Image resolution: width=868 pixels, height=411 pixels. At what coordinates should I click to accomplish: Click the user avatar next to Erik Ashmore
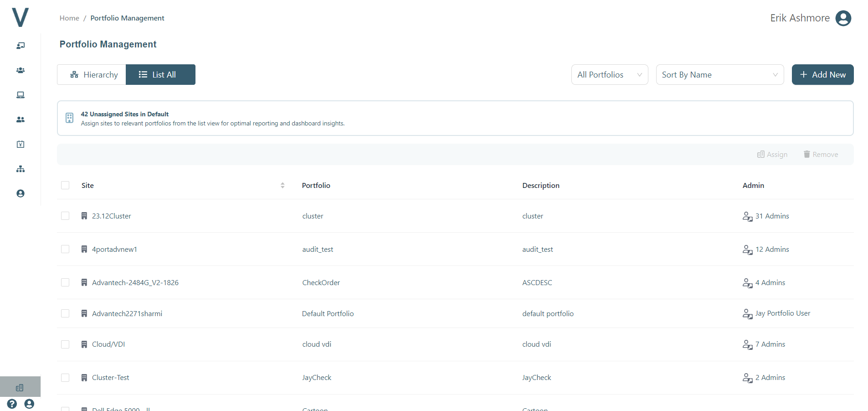pyautogui.click(x=843, y=18)
